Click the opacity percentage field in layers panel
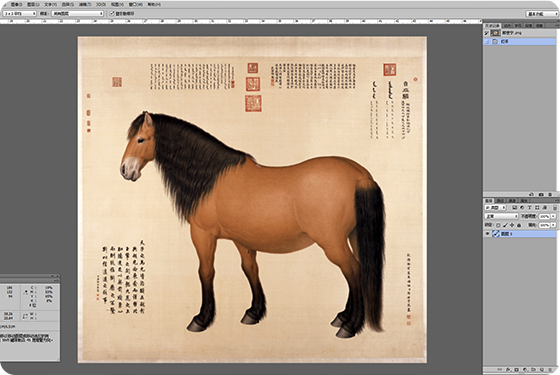This screenshot has width=560, height=375. pyautogui.click(x=544, y=216)
